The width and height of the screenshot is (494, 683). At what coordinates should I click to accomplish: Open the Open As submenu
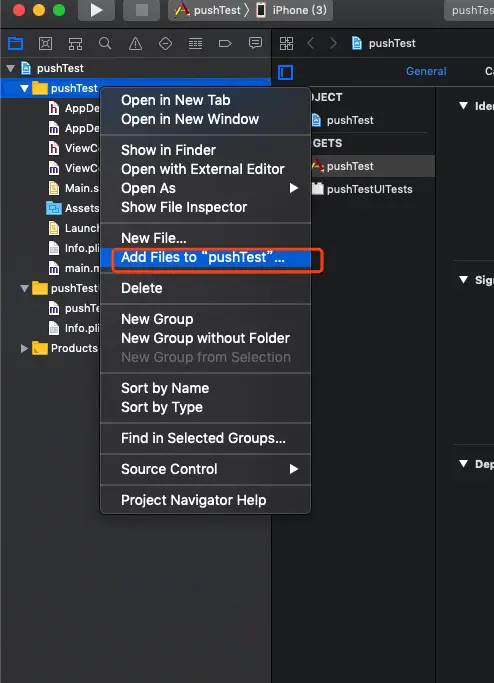point(205,188)
